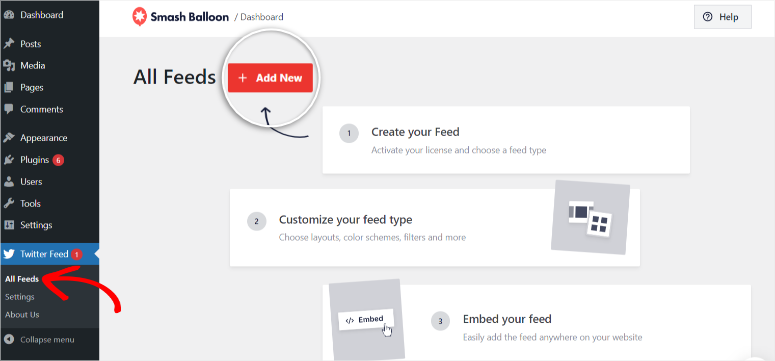Open the Comments speech bubble icon
Viewport: 775px width, 361px height.
click(x=8, y=109)
